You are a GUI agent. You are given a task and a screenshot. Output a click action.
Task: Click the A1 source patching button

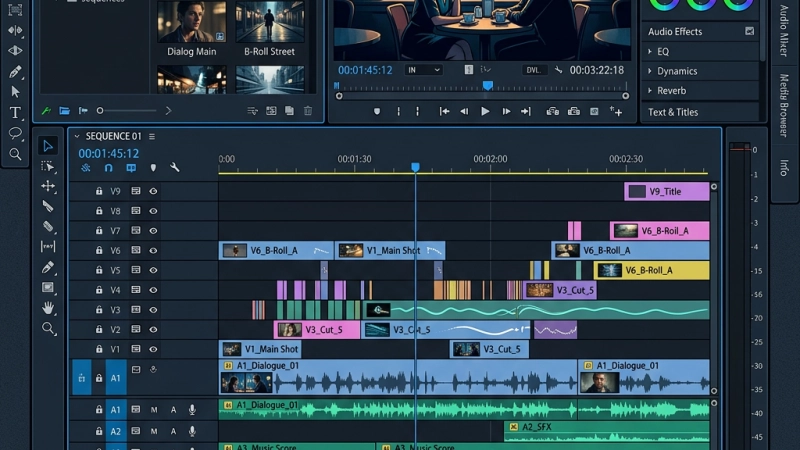point(82,378)
